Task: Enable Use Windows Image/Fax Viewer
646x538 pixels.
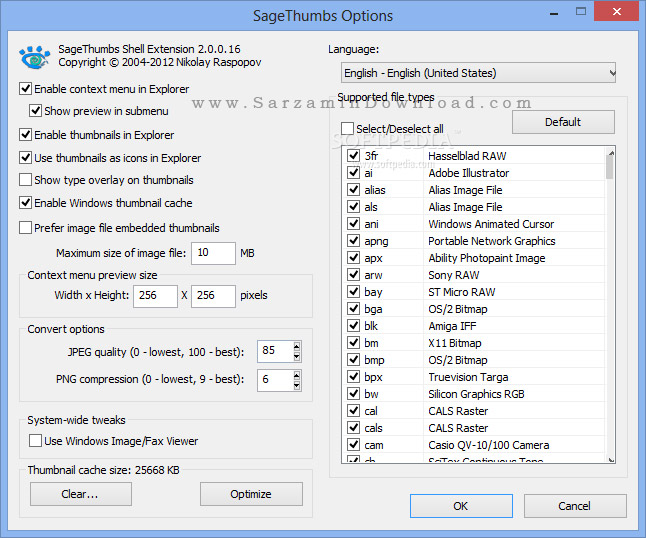Action: (x=35, y=440)
